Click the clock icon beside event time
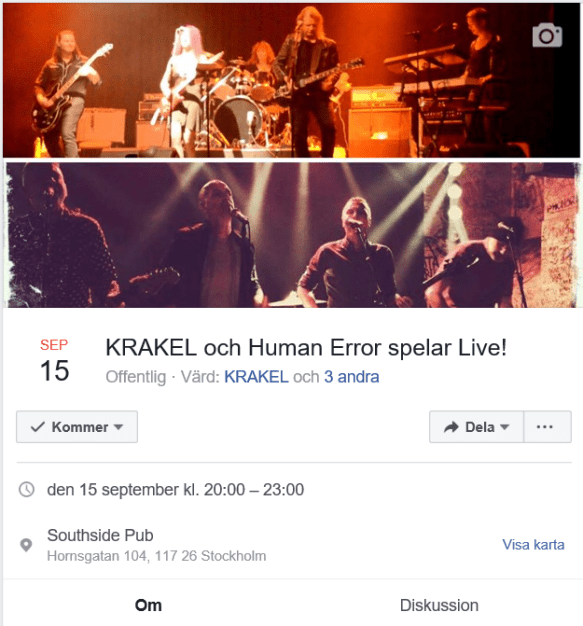The image size is (583, 626). (x=27, y=489)
